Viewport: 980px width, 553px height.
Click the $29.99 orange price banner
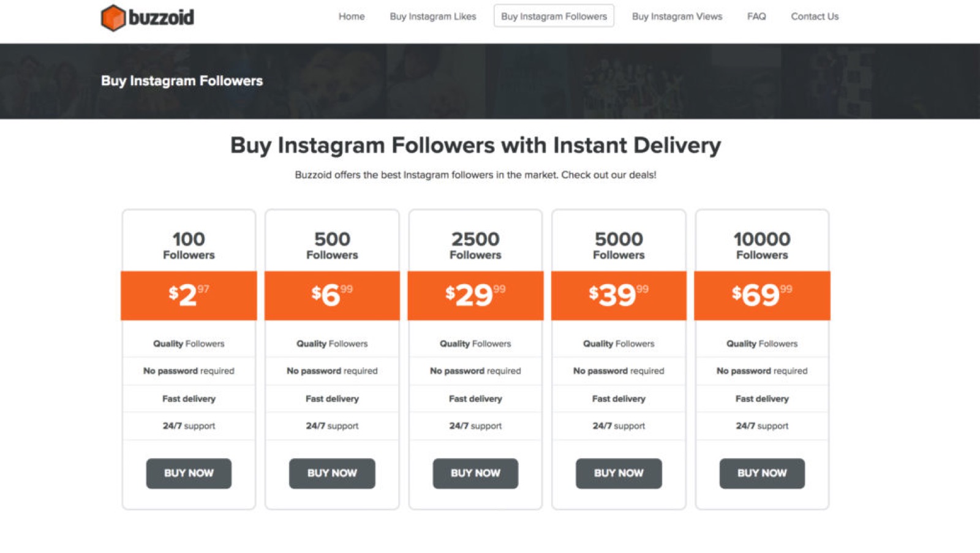click(475, 295)
